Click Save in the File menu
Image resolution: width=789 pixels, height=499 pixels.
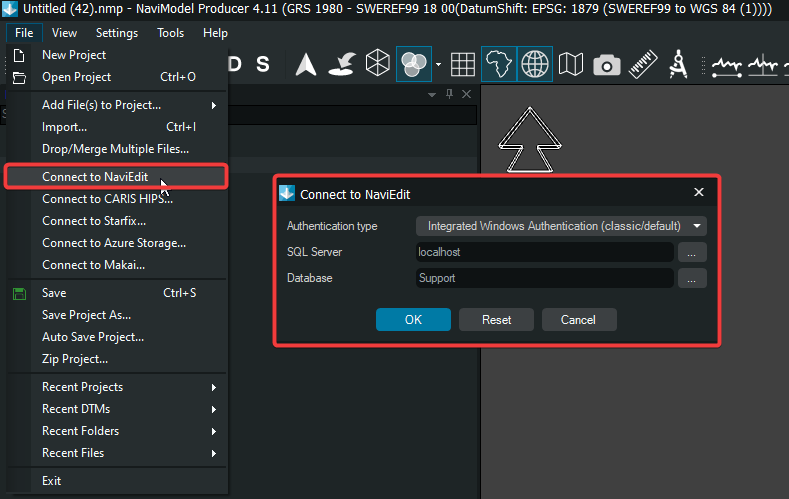click(x=117, y=293)
